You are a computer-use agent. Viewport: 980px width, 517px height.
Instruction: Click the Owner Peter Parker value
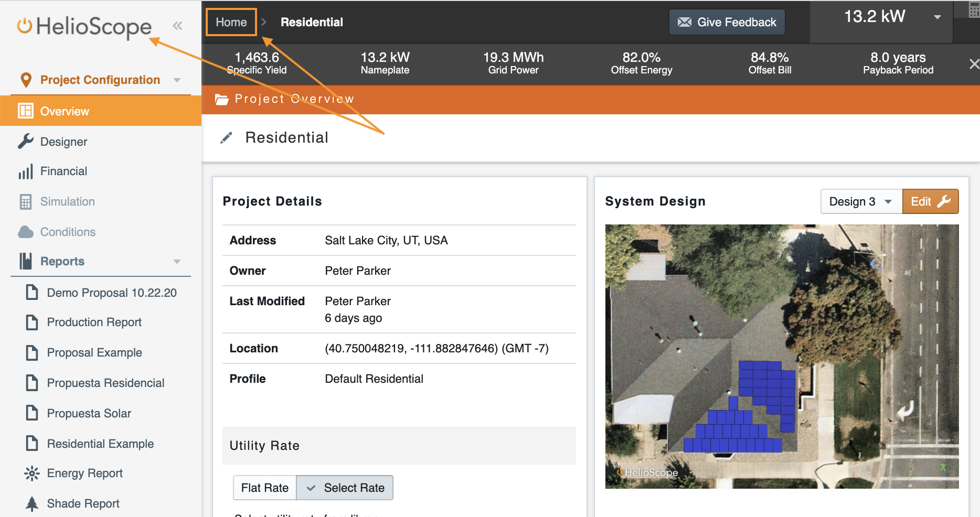tap(358, 271)
